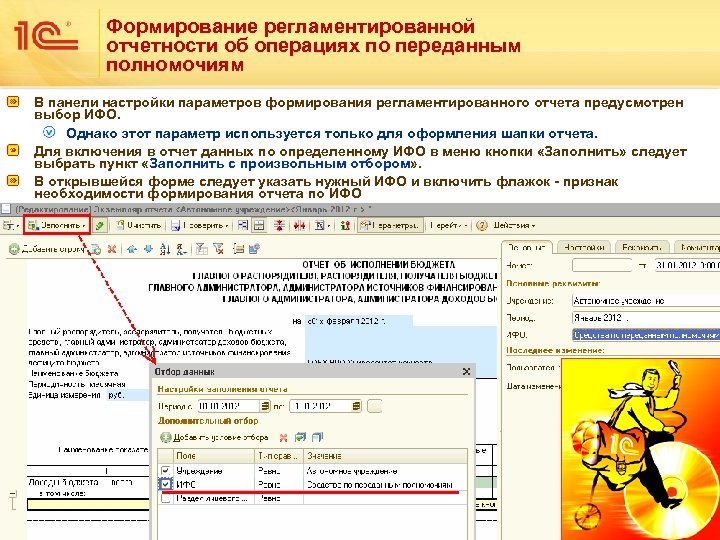The width and height of the screenshot is (720, 540).
Task: Toggle the Учреждение filter checkbox
Action: click(x=166, y=471)
